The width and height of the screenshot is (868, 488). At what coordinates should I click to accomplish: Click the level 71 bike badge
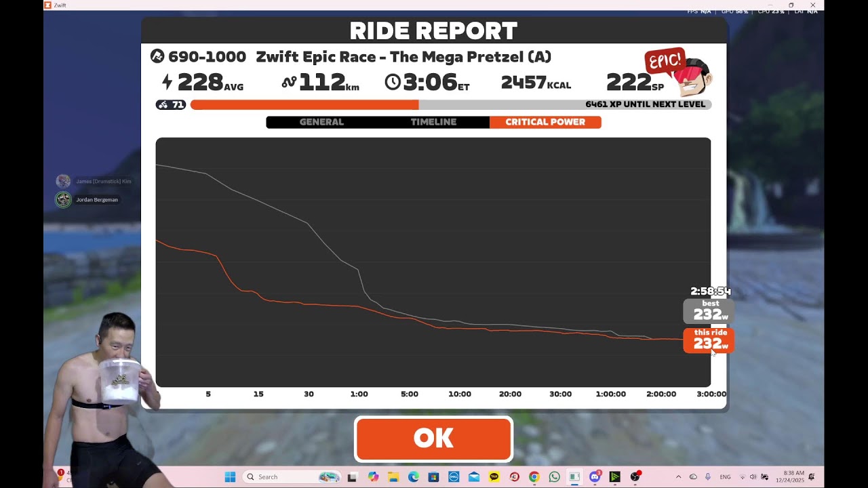pos(170,104)
